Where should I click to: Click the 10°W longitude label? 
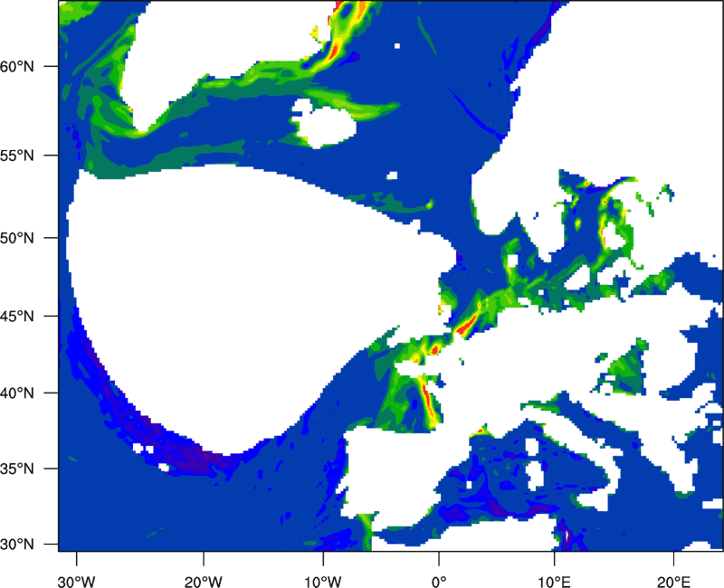(323, 582)
